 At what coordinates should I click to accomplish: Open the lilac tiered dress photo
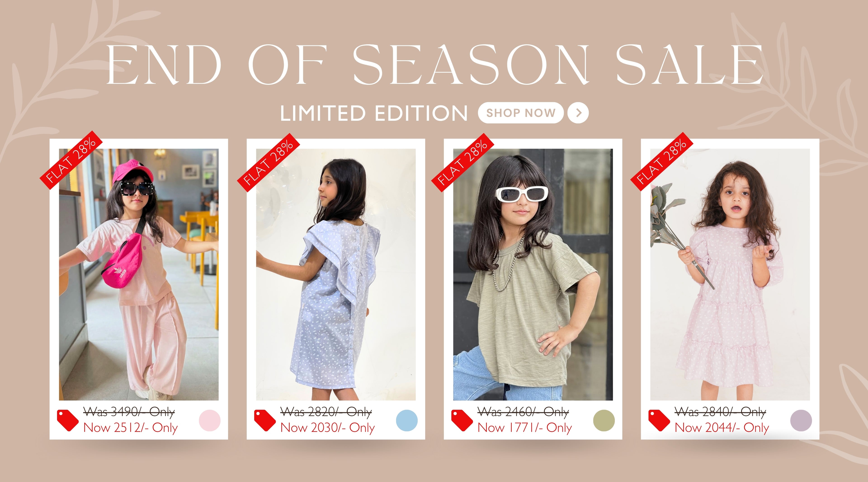tap(730, 275)
